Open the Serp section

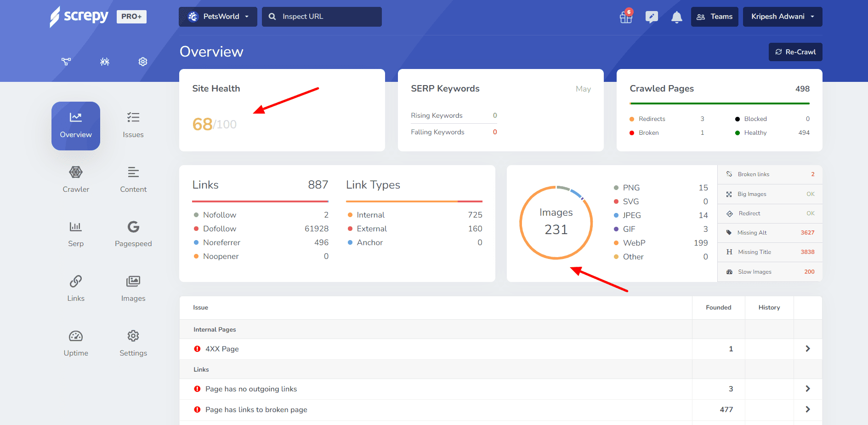click(76, 234)
